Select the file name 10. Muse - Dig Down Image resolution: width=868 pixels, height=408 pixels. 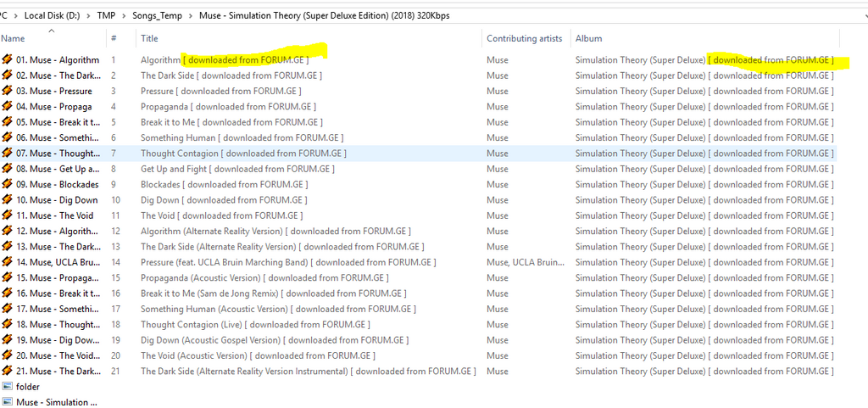57,200
